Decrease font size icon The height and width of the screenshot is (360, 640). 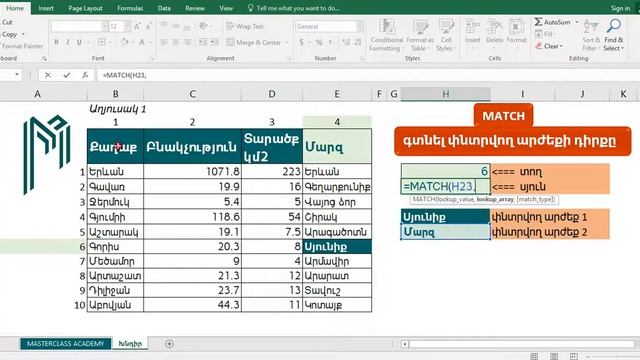click(x=148, y=27)
